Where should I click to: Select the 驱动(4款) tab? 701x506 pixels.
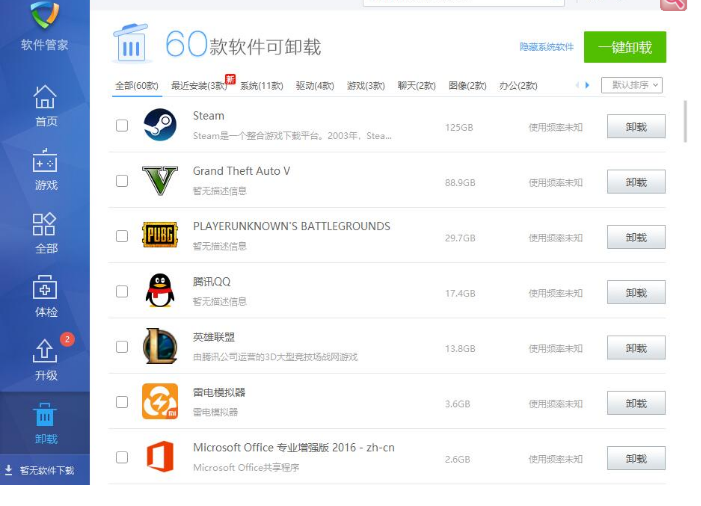pyautogui.click(x=315, y=85)
